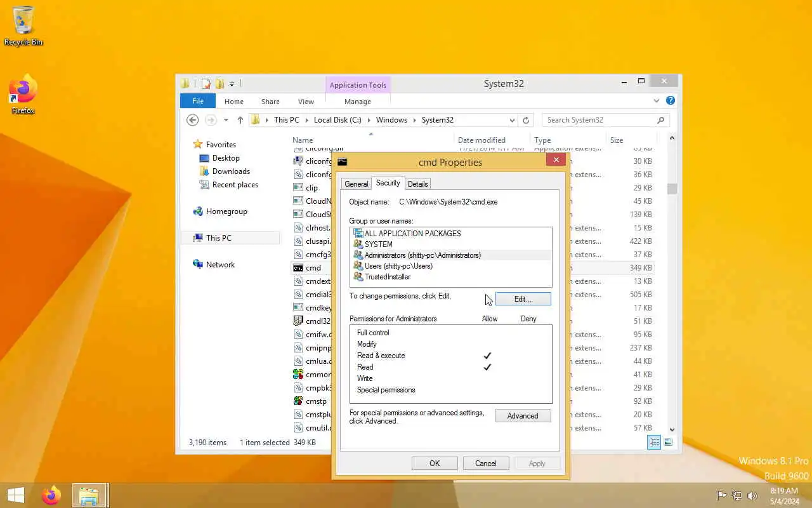Click the file list scroll-down arrow

click(672, 430)
